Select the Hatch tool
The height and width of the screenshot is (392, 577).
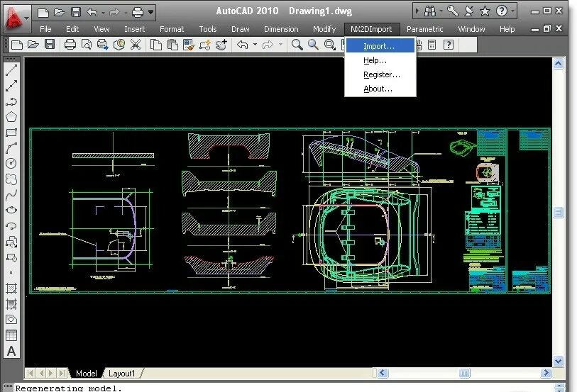pyautogui.click(x=11, y=289)
